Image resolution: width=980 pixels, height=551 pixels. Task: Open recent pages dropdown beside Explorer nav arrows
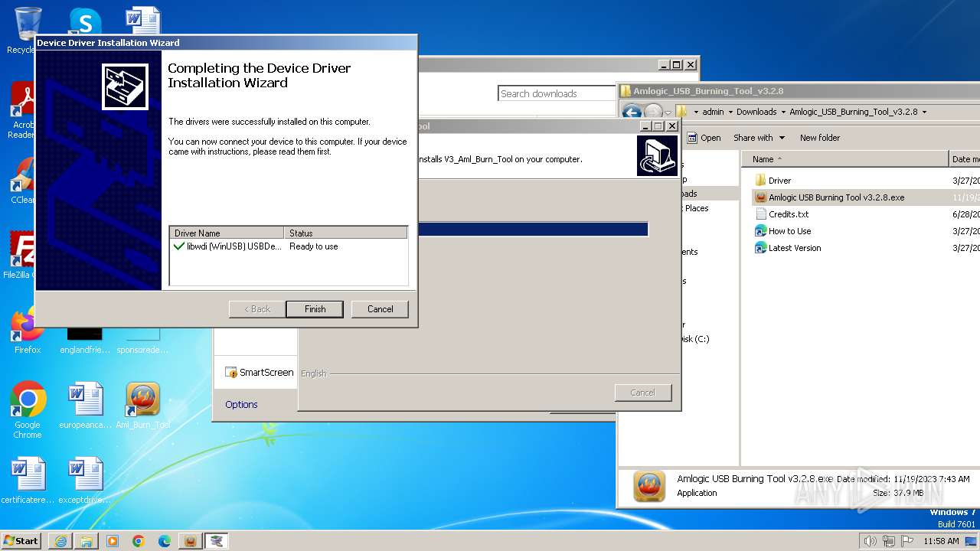(x=668, y=112)
